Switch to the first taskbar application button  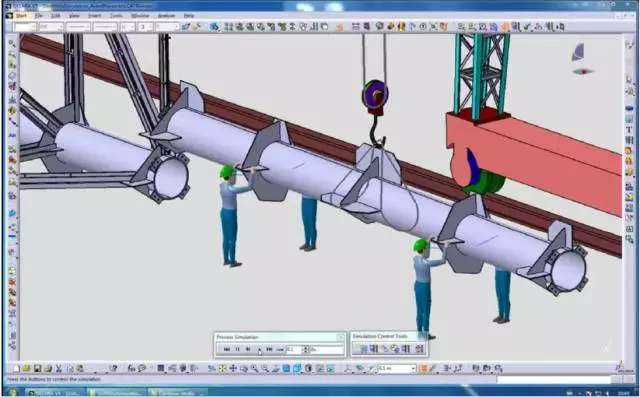[x=55, y=393]
